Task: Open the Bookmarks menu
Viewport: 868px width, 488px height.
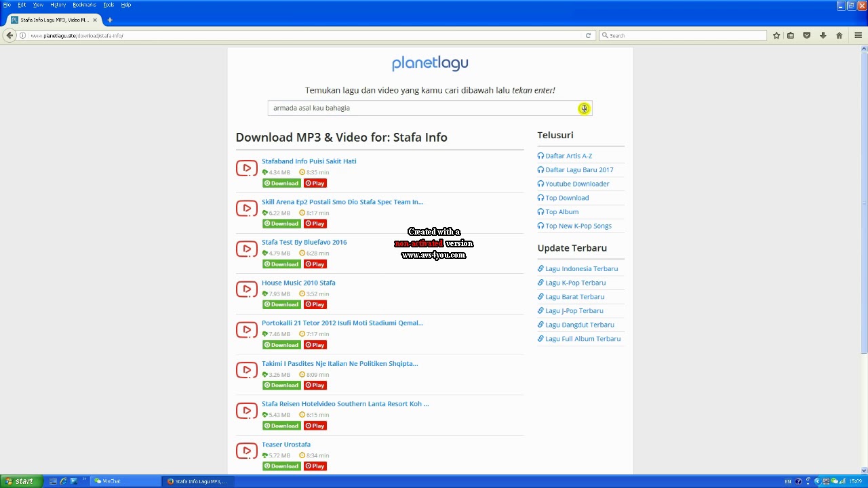Action: click(x=84, y=5)
